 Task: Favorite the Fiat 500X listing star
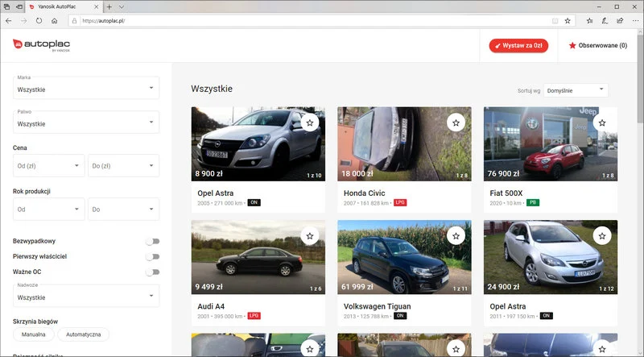pos(602,122)
